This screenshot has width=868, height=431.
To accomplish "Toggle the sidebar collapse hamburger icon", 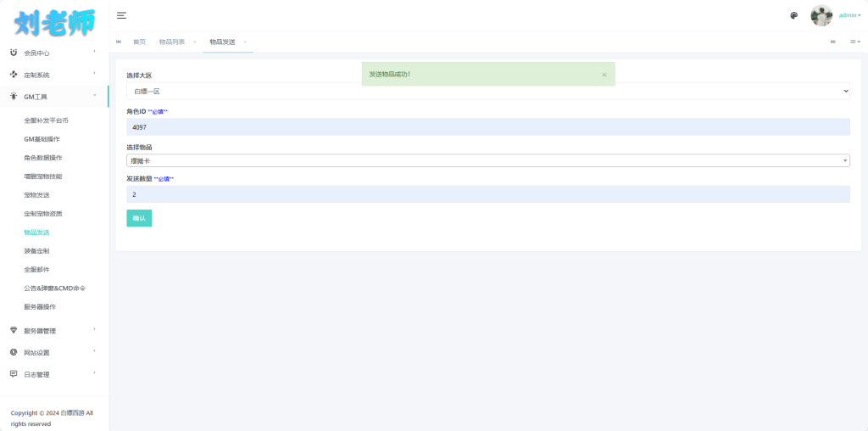I will (x=122, y=15).
